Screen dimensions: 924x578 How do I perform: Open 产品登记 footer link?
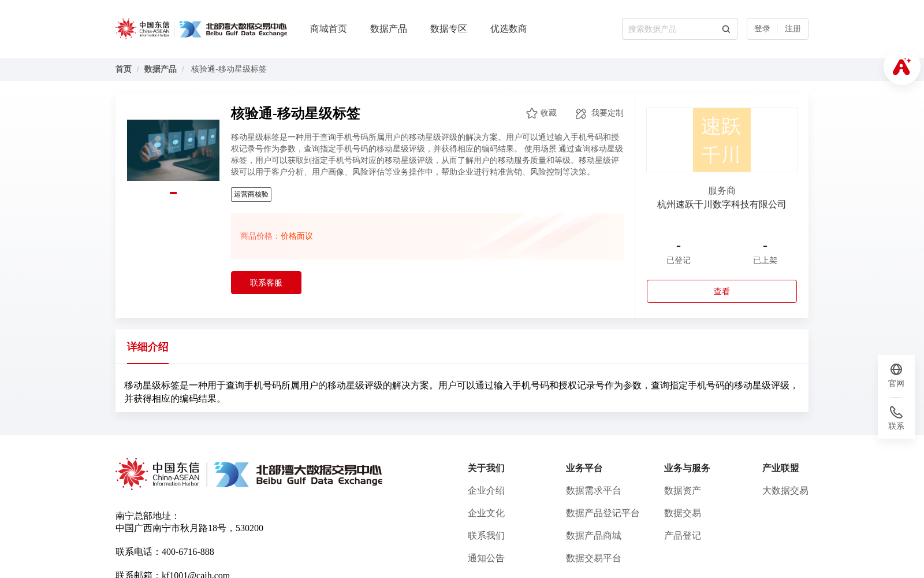tap(683, 536)
